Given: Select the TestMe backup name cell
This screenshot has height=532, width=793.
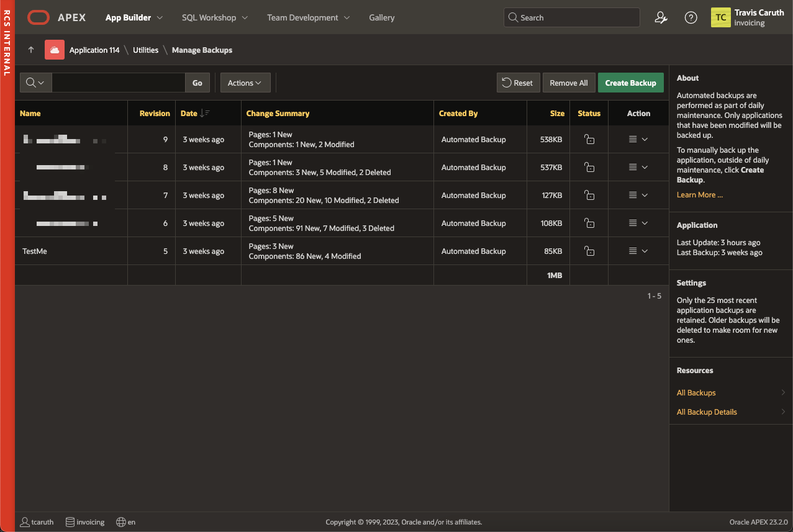Looking at the screenshot, I should pos(71,251).
